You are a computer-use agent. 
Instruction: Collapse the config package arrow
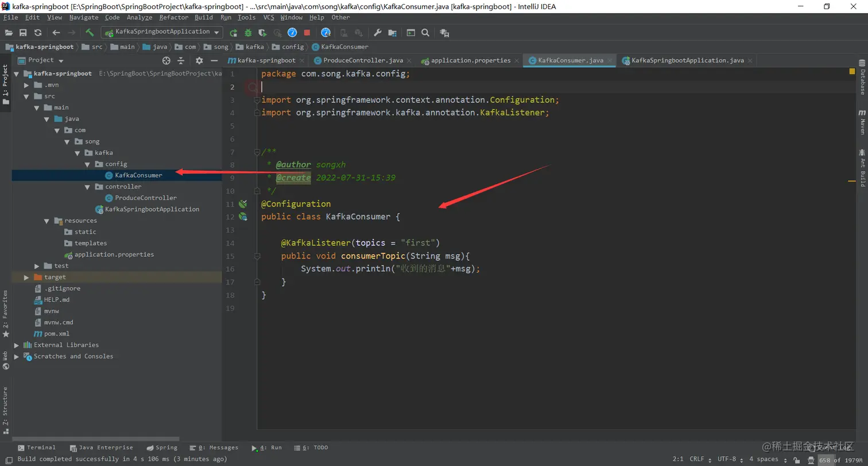[x=87, y=164]
